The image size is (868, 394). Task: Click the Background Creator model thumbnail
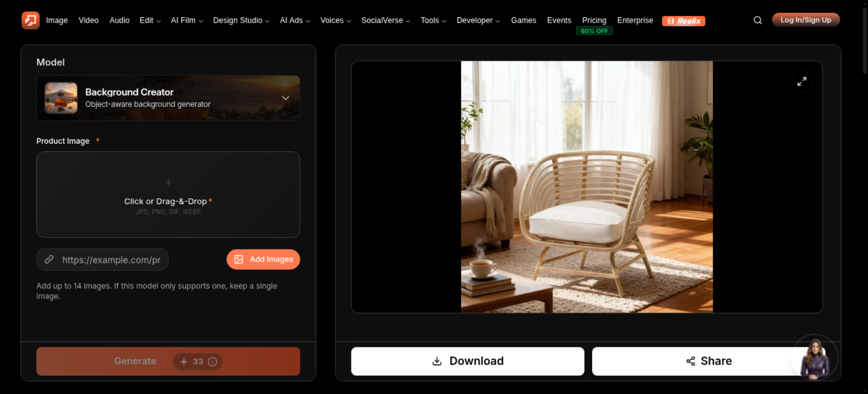point(61,98)
